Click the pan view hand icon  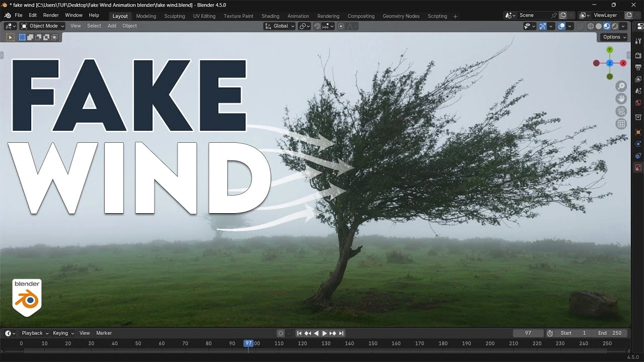tap(621, 99)
